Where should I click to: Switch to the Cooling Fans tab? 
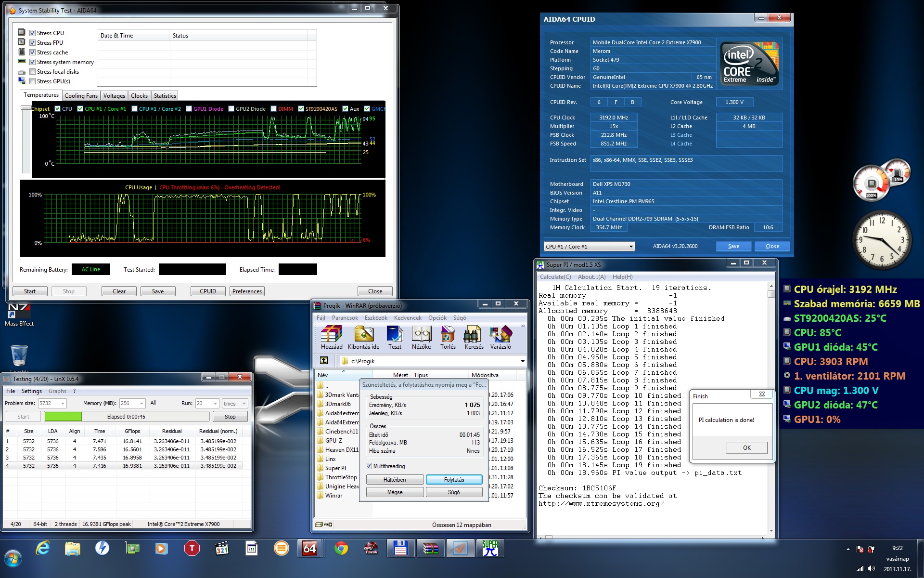81,96
